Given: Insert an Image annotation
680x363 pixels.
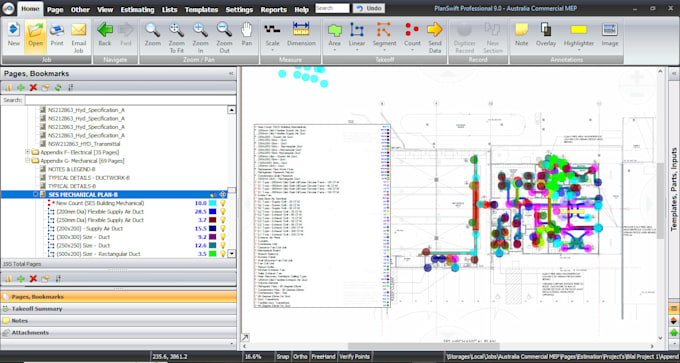Looking at the screenshot, I should (x=610, y=35).
